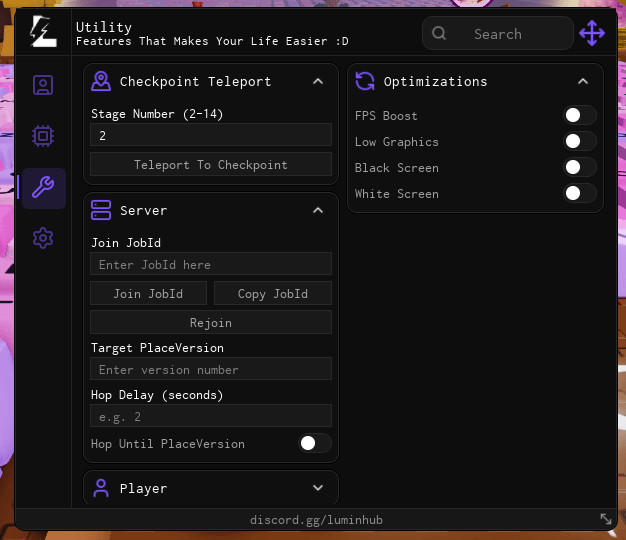Click the Server stack icon
This screenshot has height=540, width=626.
[x=101, y=210]
